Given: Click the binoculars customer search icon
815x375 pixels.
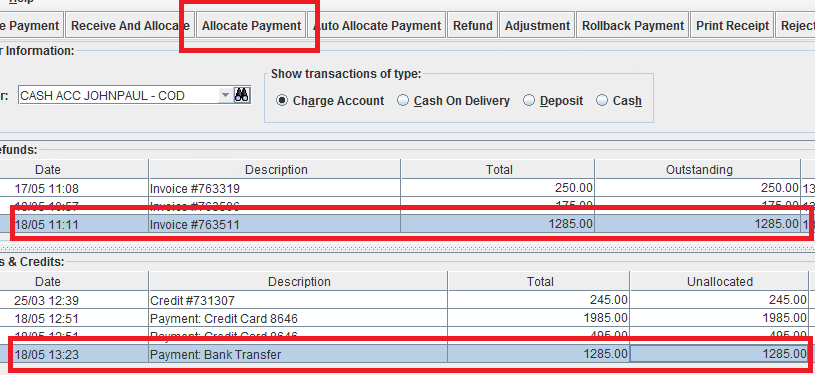Looking at the screenshot, I should 242,95.
